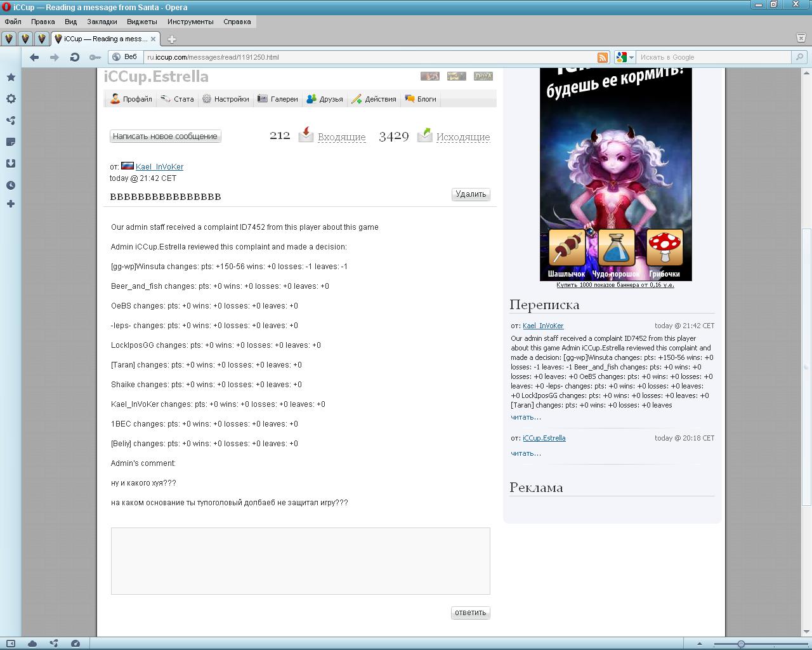Switch to second pinned tab

pos(25,39)
